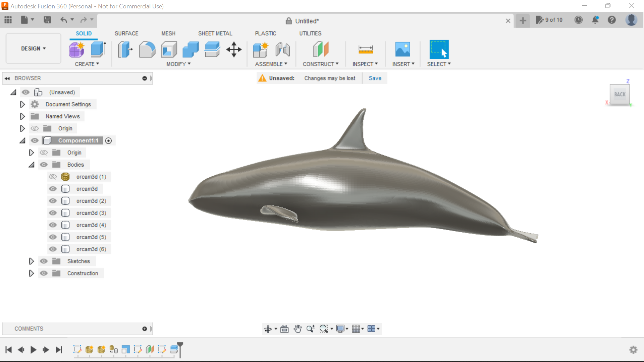Show the Origin folder under Component1:1

(44, 153)
